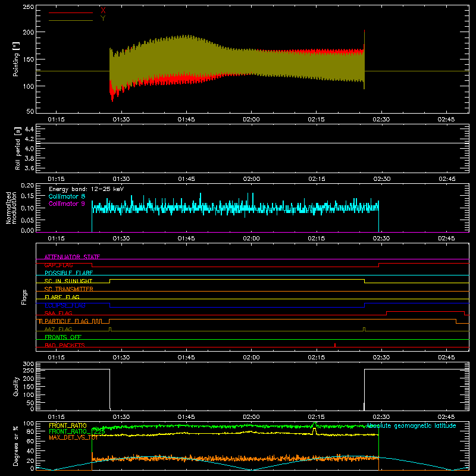Click the 300 tick on Quality axis
This screenshot has width=476, height=476.
[x=29, y=364]
